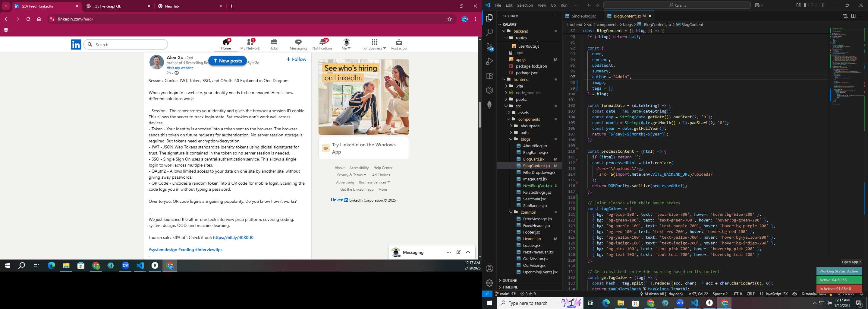Click VS Code command center Kalams search
Screen dimensions: 868x309
(677, 5)
